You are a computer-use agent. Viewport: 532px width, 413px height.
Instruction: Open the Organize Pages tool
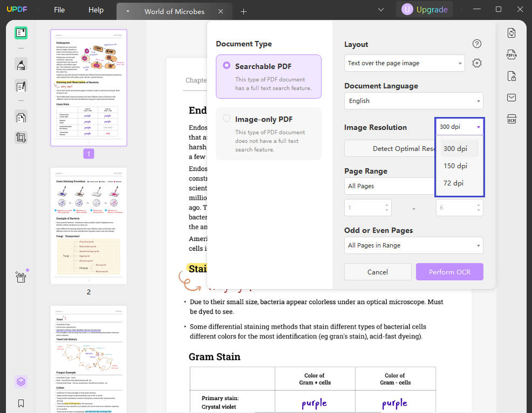tap(21, 116)
